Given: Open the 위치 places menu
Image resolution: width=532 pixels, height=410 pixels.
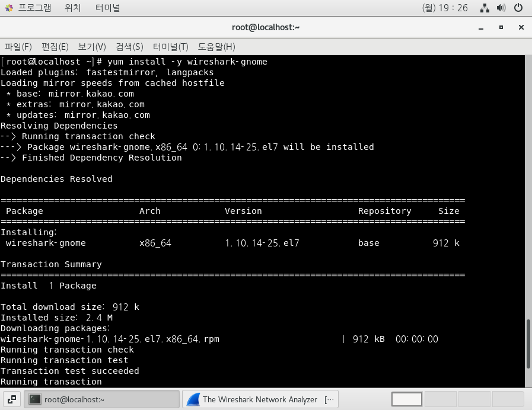Looking at the screenshot, I should pos(72,8).
